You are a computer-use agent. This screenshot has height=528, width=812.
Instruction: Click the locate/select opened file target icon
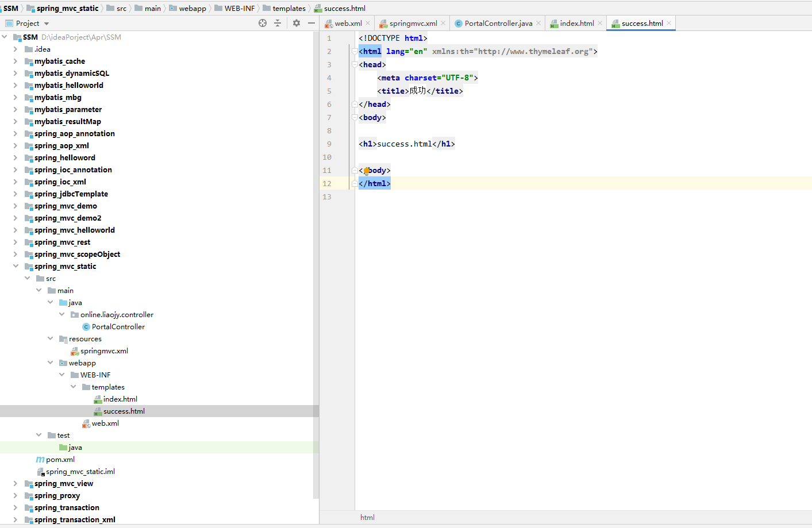click(x=263, y=23)
